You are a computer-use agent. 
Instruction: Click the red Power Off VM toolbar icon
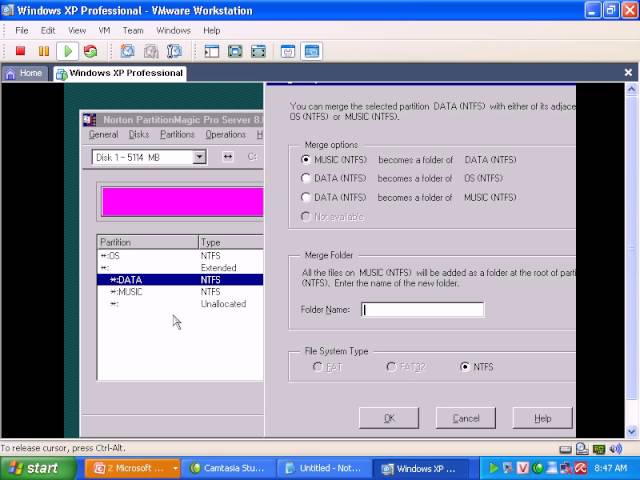20,51
